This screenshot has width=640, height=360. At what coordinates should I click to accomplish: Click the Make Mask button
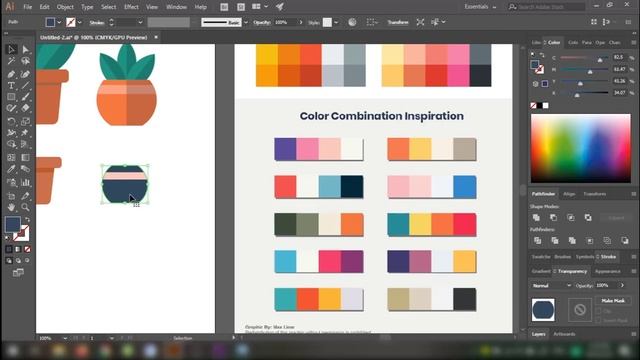(613, 301)
